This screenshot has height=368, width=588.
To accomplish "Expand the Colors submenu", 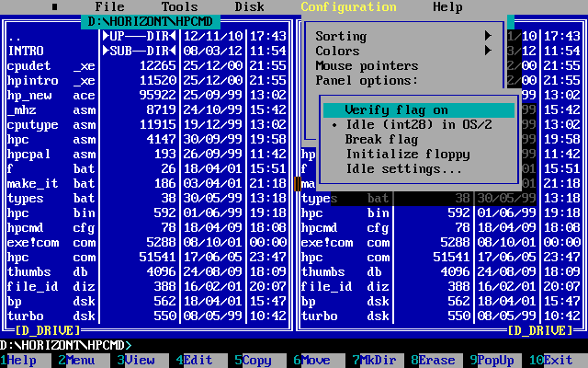I will (403, 51).
